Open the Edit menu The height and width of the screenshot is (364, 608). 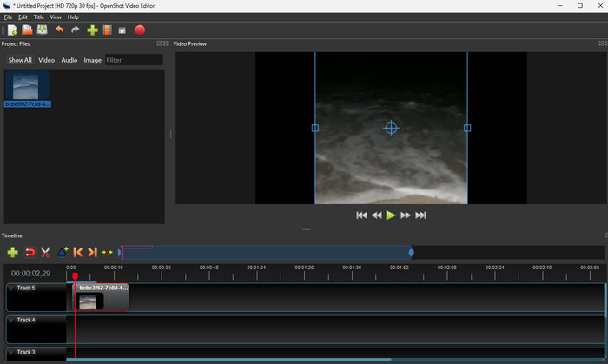(x=23, y=17)
